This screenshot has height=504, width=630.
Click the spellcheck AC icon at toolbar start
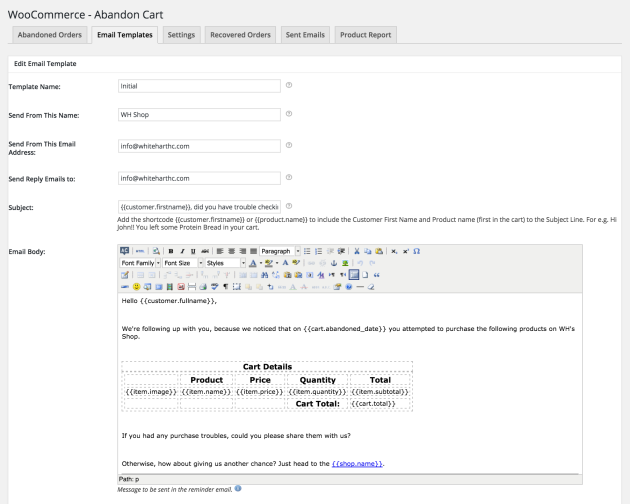125,251
